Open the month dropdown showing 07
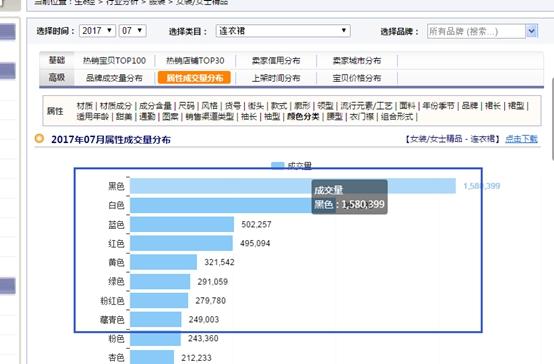554x364 pixels. (x=132, y=31)
